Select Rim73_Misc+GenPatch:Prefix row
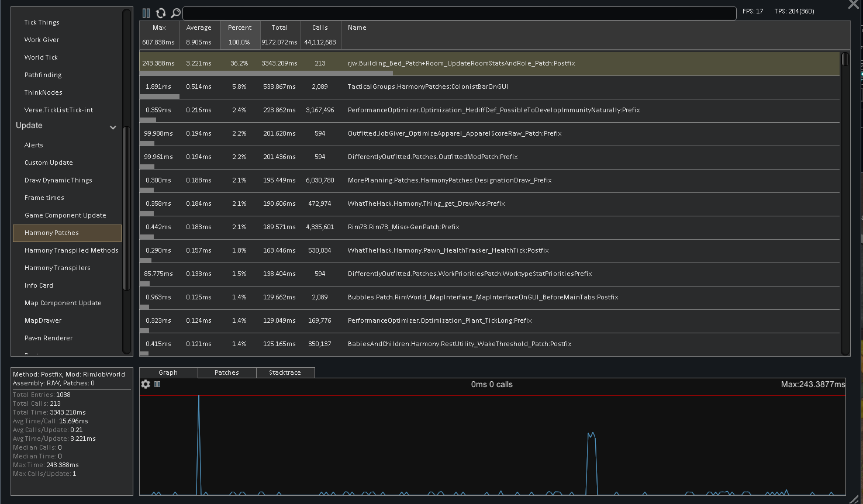 click(489, 227)
